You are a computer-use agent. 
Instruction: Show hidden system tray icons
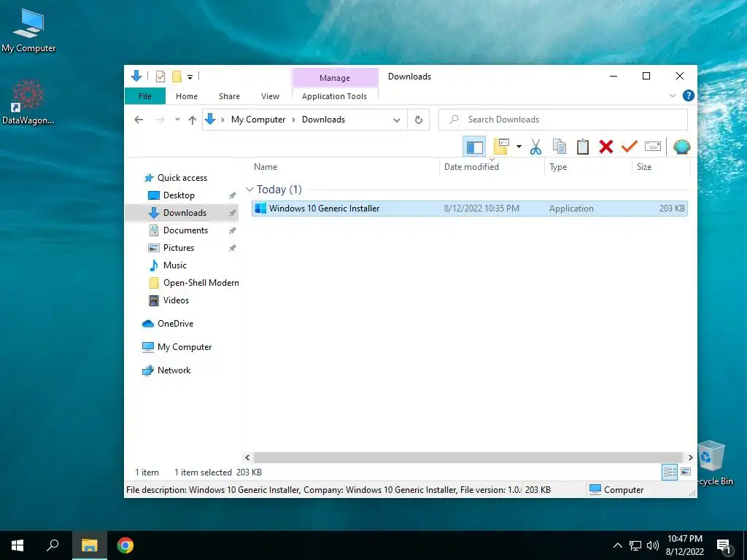(617, 545)
